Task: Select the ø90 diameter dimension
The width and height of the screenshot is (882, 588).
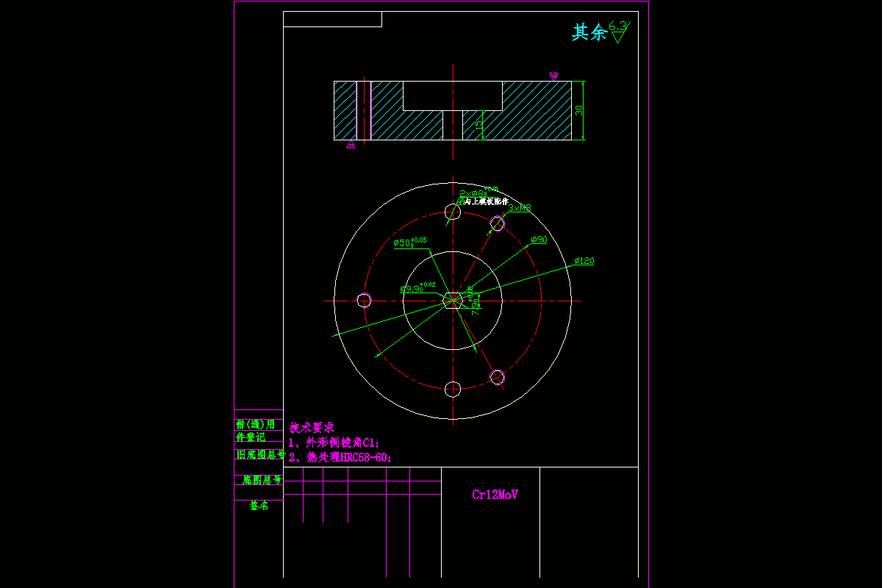Action: coord(539,240)
